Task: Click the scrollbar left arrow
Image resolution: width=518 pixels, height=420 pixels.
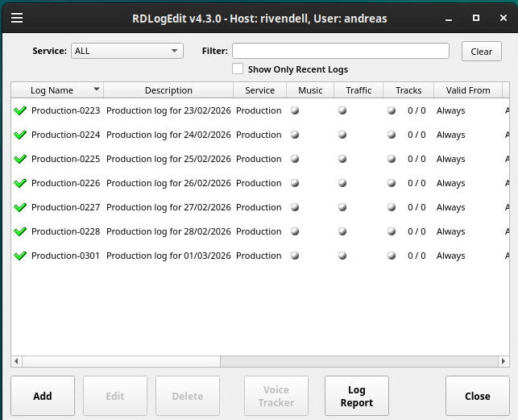Action: pyautogui.click(x=17, y=361)
